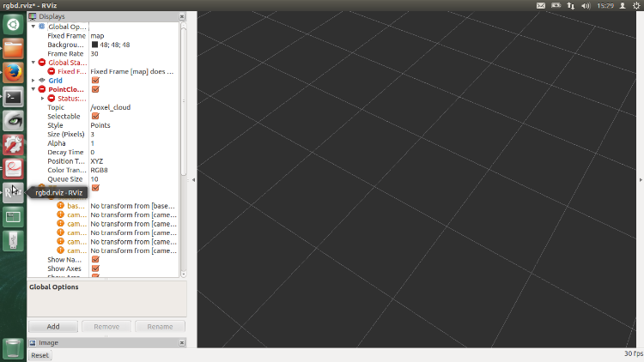Collapse the Global Options tree item
This screenshot has width=644, height=362.
pyautogui.click(x=33, y=27)
